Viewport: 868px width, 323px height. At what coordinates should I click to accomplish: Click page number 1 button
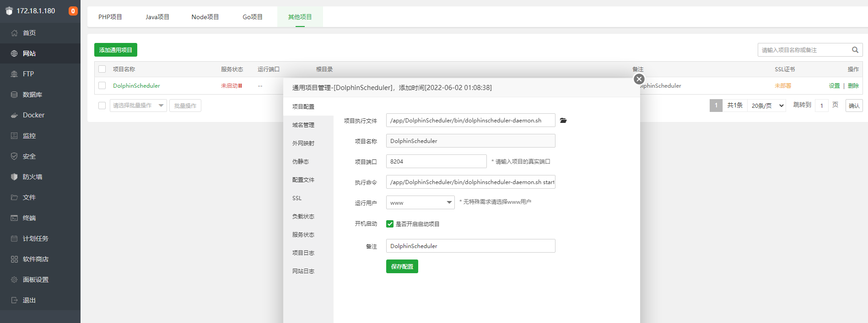(x=716, y=106)
